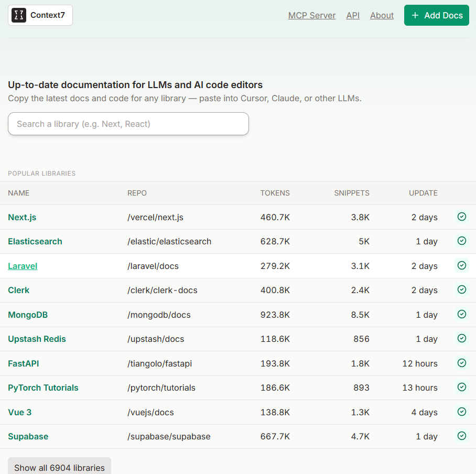Click the check circle icon for Next.js
This screenshot has width=476, height=474.
(462, 217)
